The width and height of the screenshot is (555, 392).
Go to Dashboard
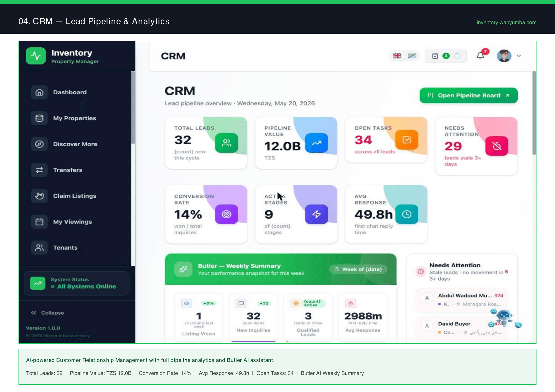click(70, 92)
